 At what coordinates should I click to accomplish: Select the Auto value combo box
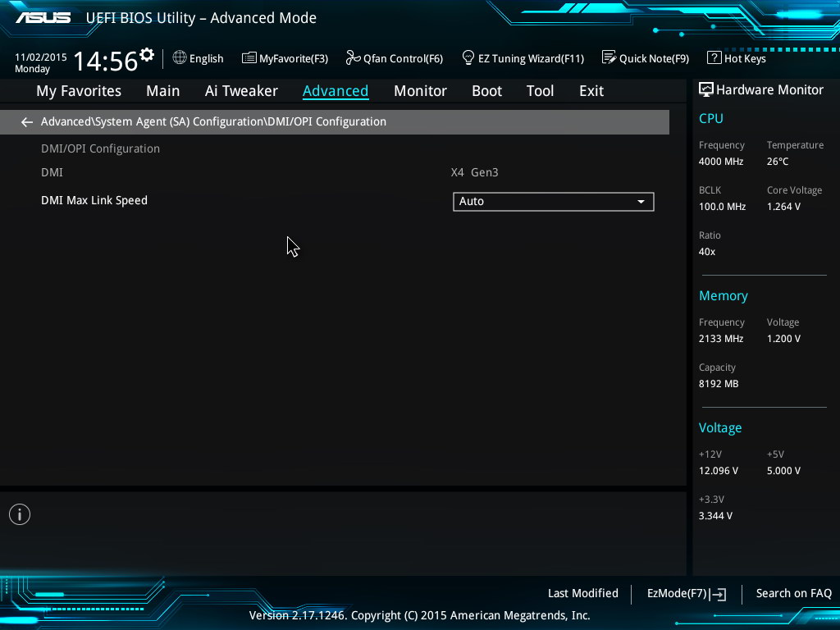point(541,202)
